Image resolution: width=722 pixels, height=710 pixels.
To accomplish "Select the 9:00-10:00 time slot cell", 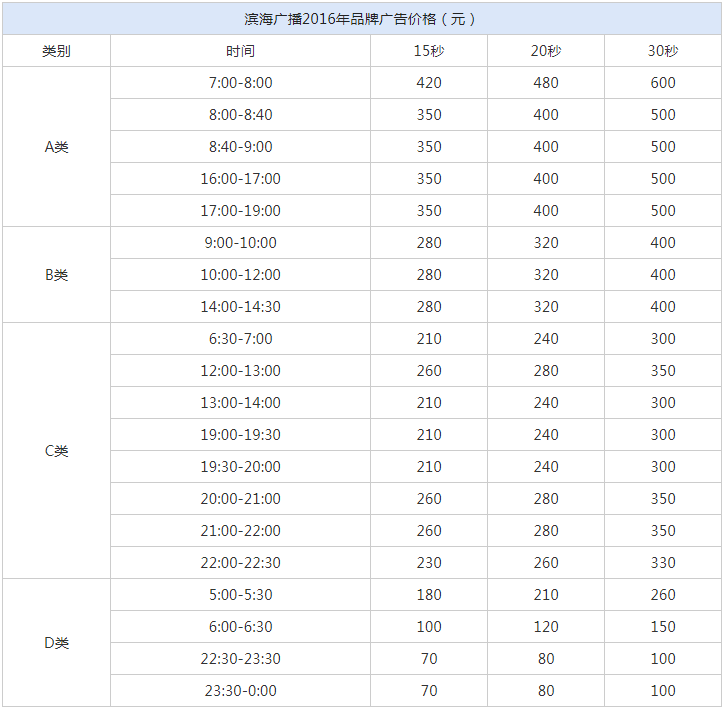I will pos(240,243).
